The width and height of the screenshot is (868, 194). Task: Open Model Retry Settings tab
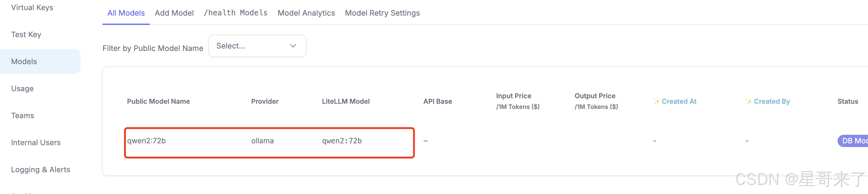click(382, 13)
